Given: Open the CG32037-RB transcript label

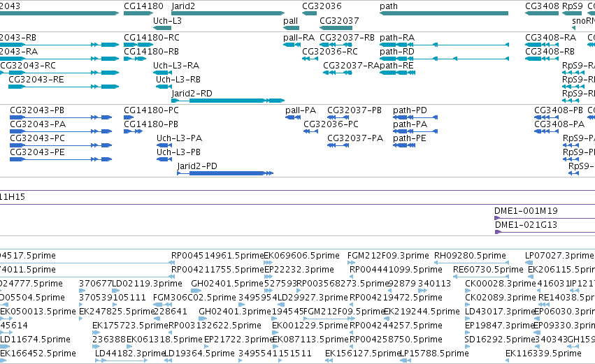Looking at the screenshot, I should pyautogui.click(x=347, y=38).
